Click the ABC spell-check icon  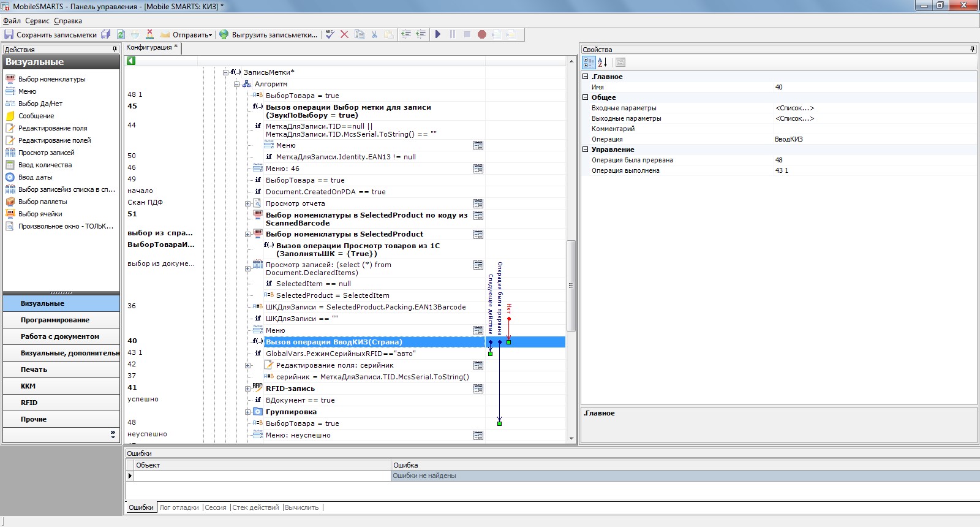[330, 35]
